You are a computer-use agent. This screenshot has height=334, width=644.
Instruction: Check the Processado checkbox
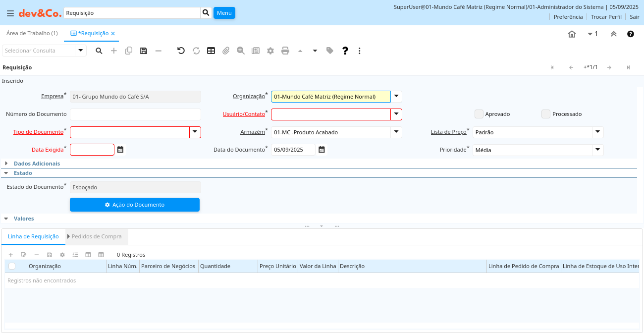tap(546, 114)
